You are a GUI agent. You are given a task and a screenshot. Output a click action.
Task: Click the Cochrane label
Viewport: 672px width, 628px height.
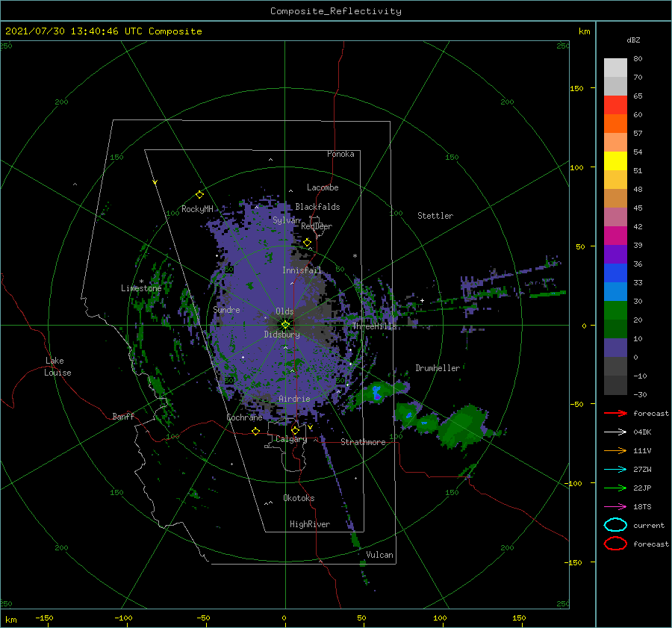tap(244, 417)
